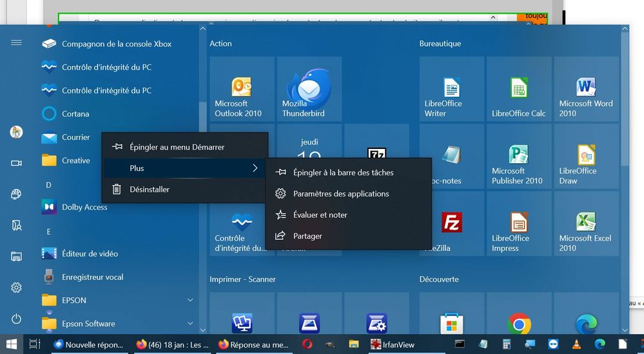Click the Power icon in sidebar
This screenshot has width=644, height=354.
(x=17, y=319)
